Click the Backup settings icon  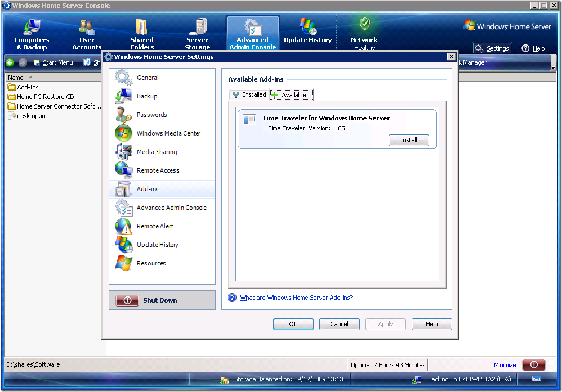tap(124, 96)
